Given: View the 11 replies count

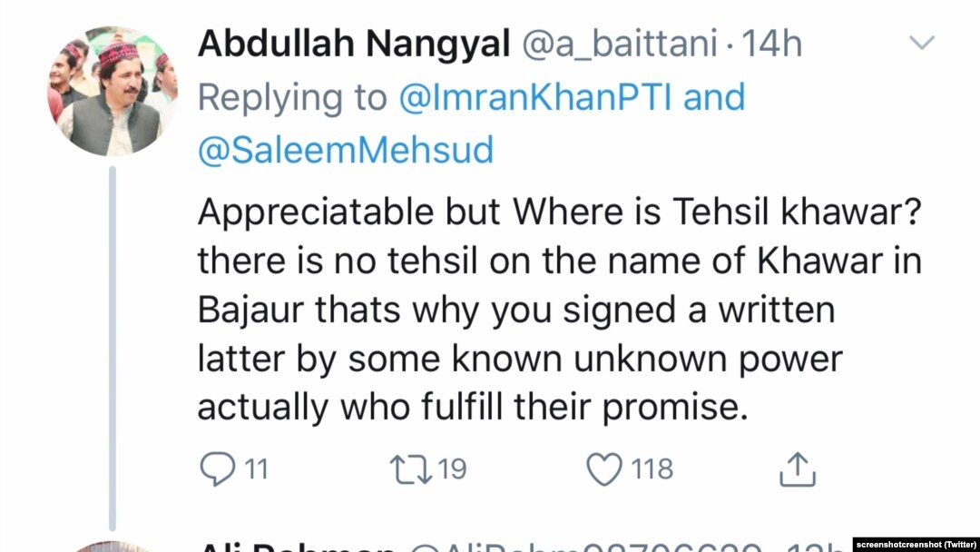Looking at the screenshot, I should [256, 468].
